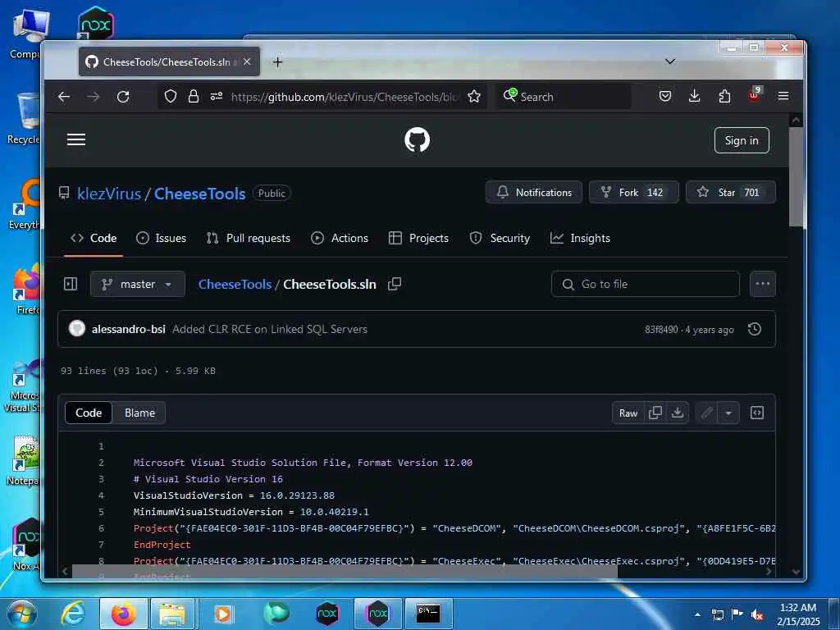Select line number 6 in code
The height and width of the screenshot is (630, 840).
tap(101, 528)
